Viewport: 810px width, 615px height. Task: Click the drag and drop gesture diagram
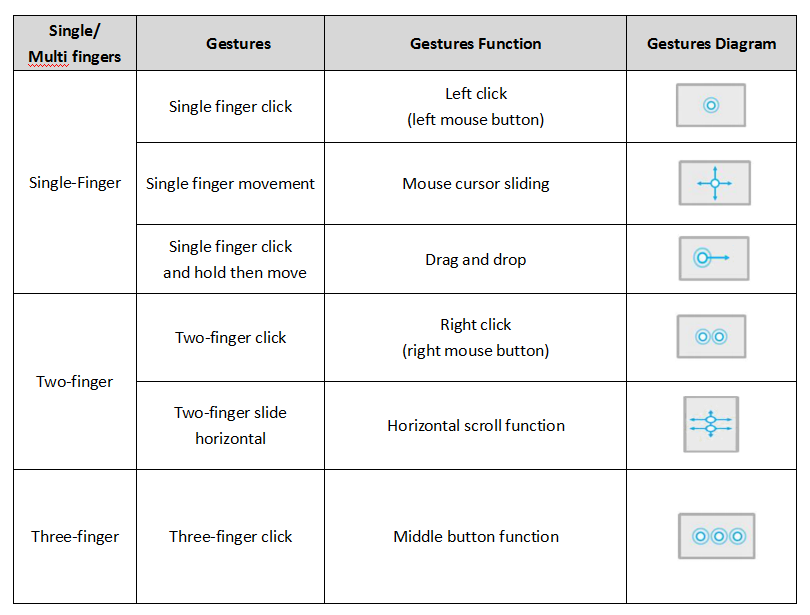(714, 258)
